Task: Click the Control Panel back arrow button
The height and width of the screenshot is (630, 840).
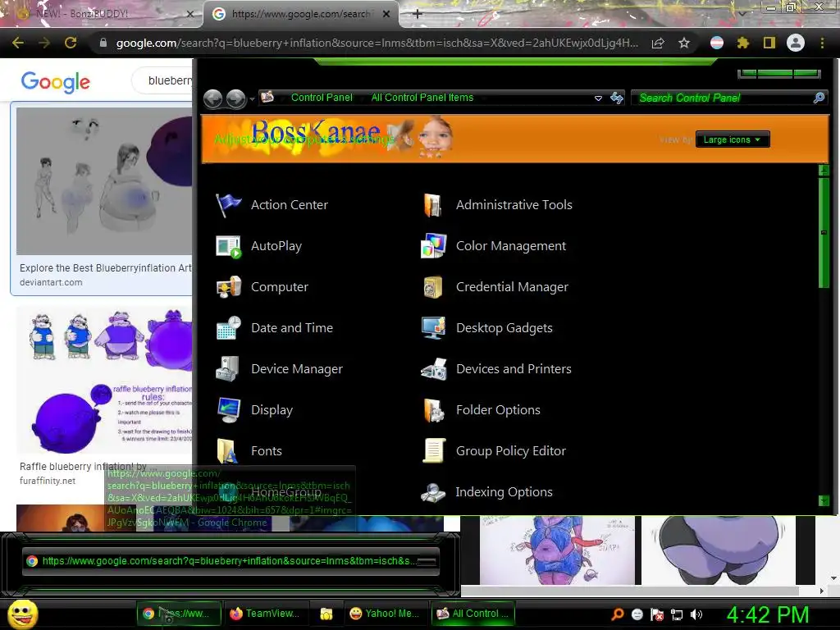Action: [213, 98]
